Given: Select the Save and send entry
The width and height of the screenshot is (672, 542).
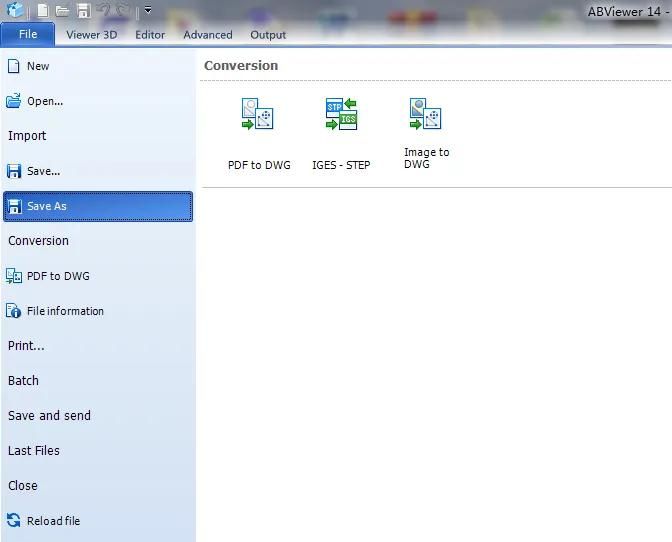Looking at the screenshot, I should pos(98,416).
